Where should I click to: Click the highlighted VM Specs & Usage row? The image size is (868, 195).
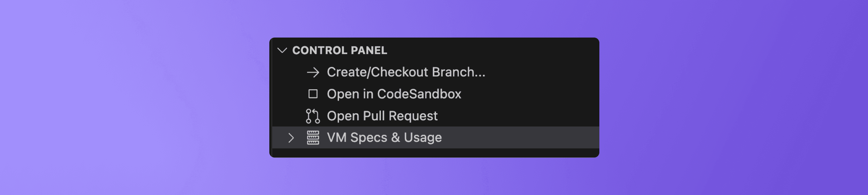(x=384, y=137)
